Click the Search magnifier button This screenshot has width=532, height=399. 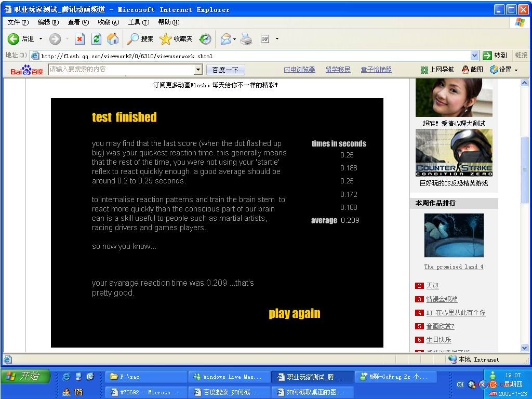(x=141, y=39)
